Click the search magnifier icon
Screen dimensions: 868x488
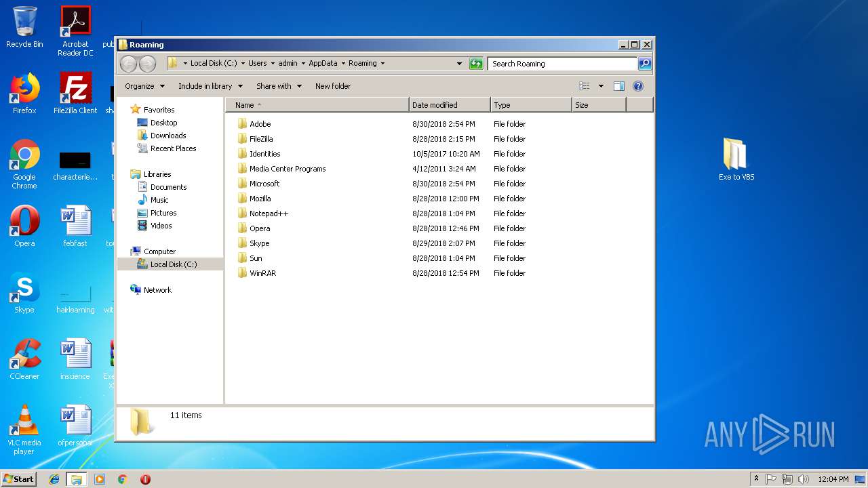(645, 64)
